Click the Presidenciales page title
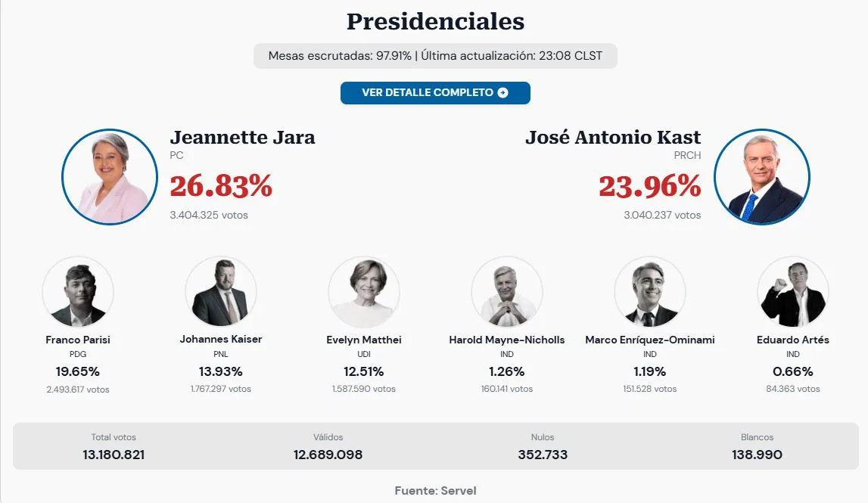 434,22
